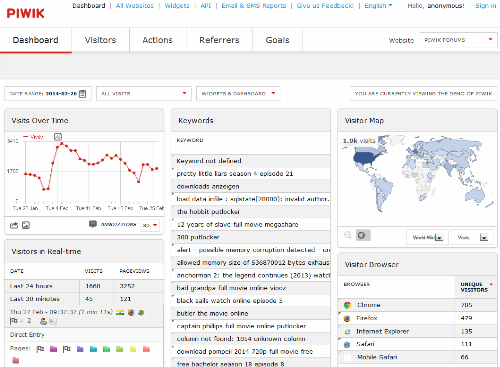Screen dimensions: 500x367
Task: Select 'downloads anzeigen' keyword row
Action: pyautogui.click(x=251, y=186)
